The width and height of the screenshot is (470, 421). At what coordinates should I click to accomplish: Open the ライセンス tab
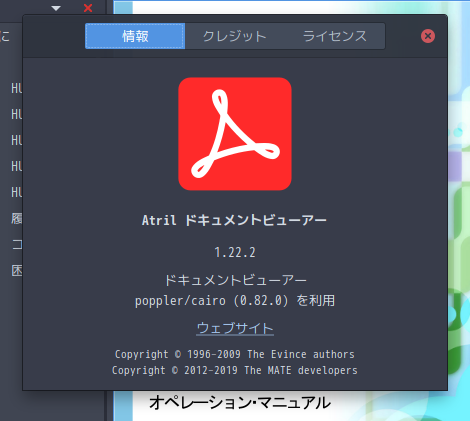pyautogui.click(x=335, y=36)
